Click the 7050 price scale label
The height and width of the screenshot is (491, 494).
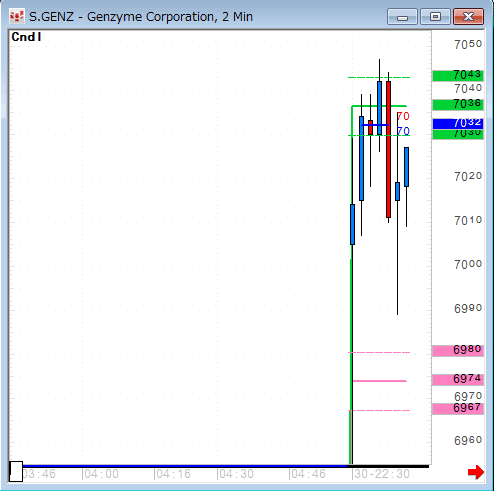tap(468, 44)
